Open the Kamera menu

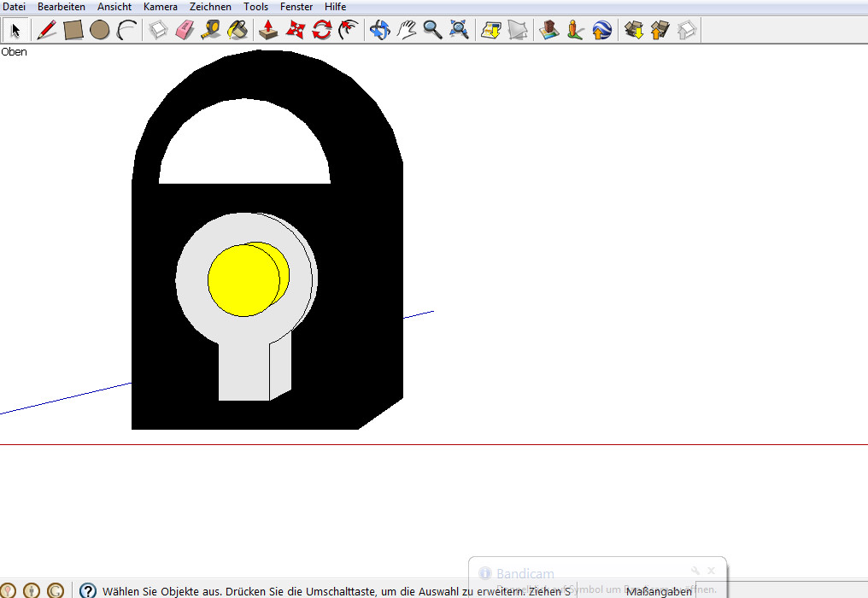(161, 7)
